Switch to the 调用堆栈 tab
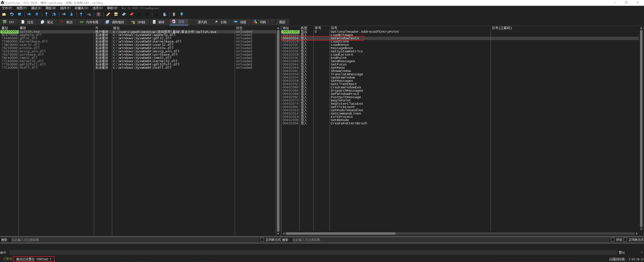Screen dimensions: 644x262 115,22
